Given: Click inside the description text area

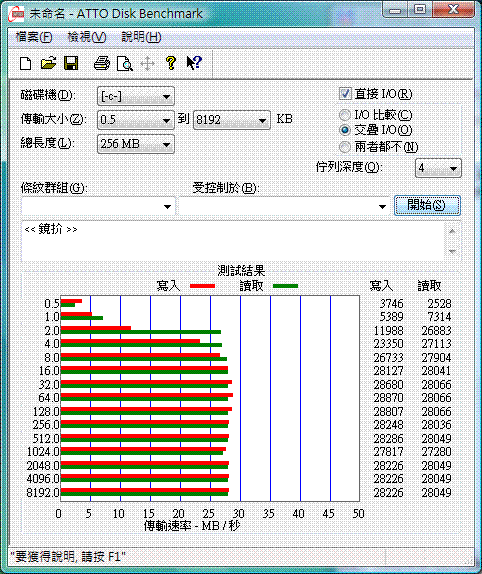Looking at the screenshot, I should point(233,242).
